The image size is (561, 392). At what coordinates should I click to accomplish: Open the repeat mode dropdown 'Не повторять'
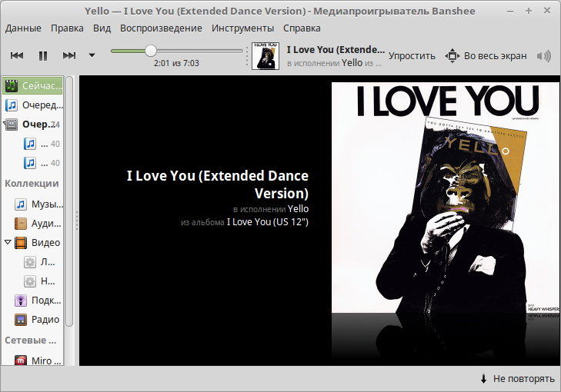click(516, 378)
